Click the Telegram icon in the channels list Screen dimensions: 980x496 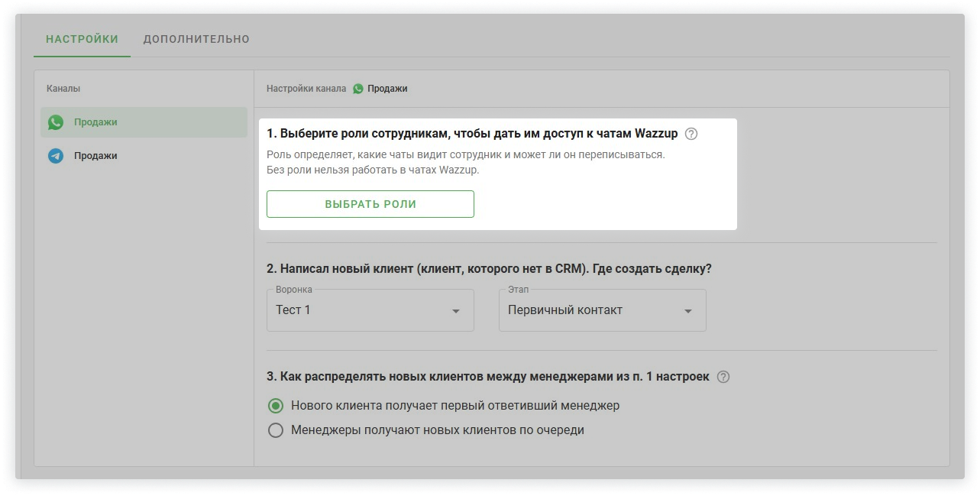pyautogui.click(x=56, y=156)
